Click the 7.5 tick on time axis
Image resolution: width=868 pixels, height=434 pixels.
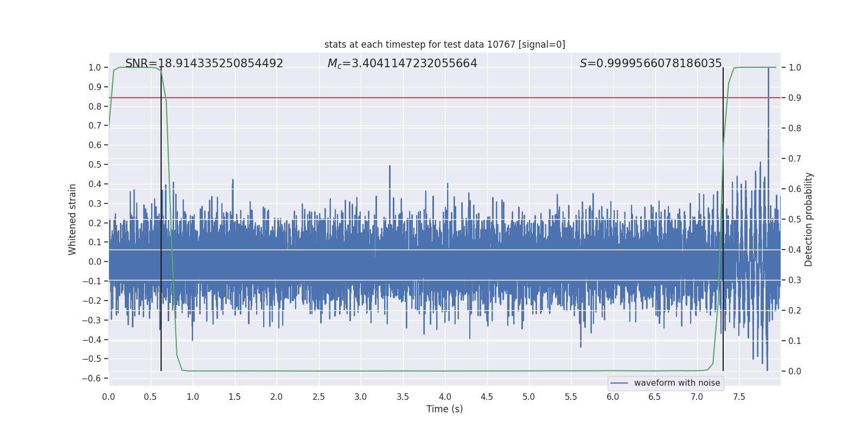pos(739,397)
